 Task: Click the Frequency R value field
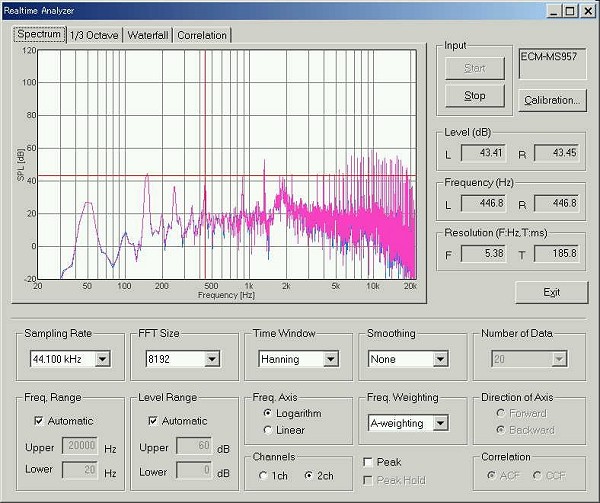tap(557, 203)
